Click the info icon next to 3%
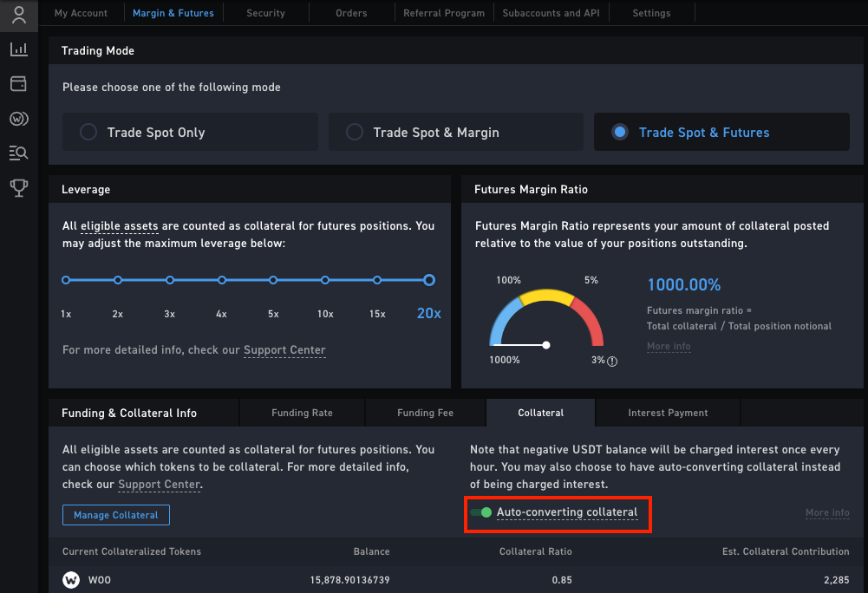 (x=611, y=361)
